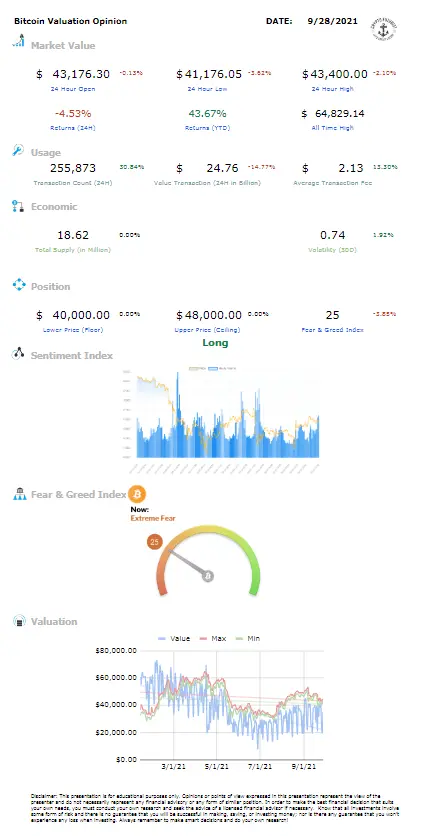This screenshot has height=840, width=439.
Task: Click the '255,873' transaction count value
Action: [72, 168]
